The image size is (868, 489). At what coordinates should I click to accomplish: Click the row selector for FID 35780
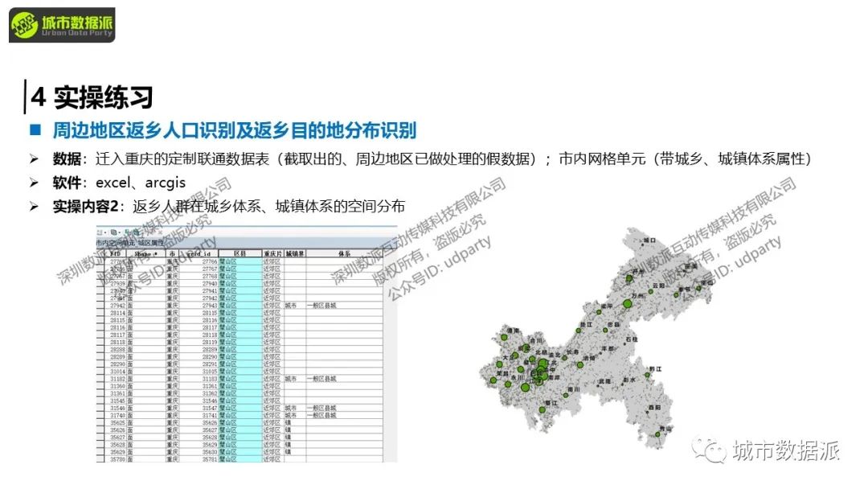(x=100, y=459)
